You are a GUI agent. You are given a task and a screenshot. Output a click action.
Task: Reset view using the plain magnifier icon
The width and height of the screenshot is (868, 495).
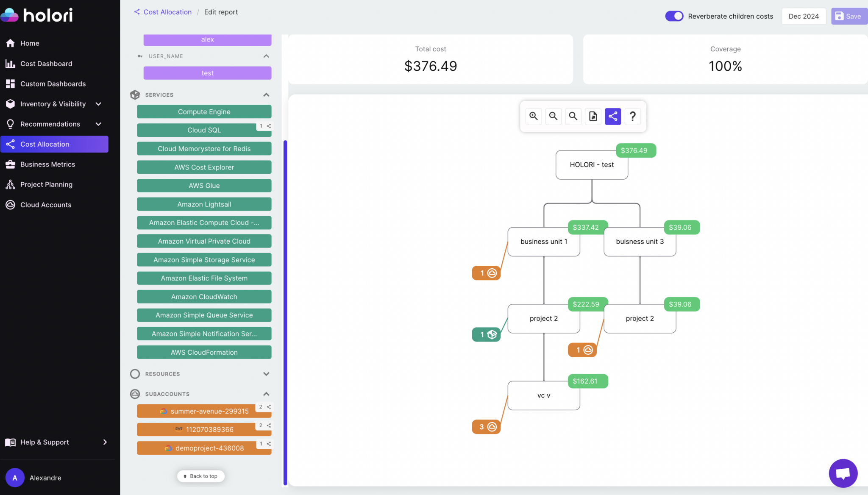[573, 116]
